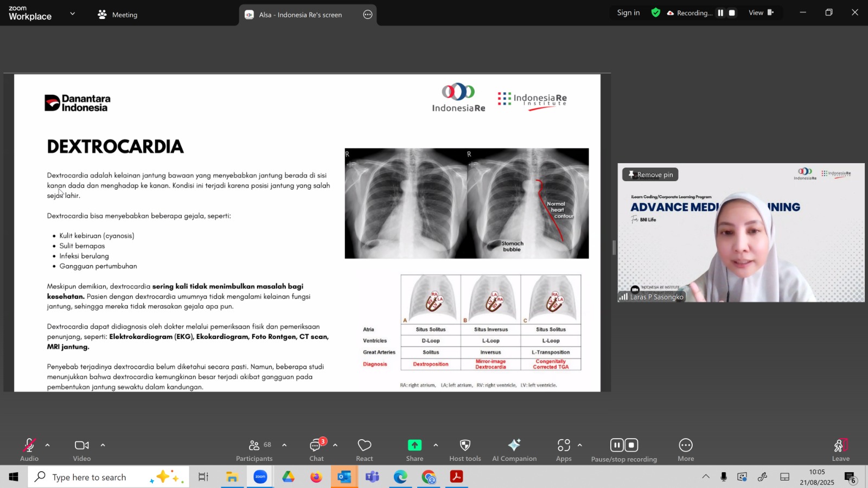The width and height of the screenshot is (868, 488).
Task: Click the green Share screen icon
Action: [x=414, y=445]
